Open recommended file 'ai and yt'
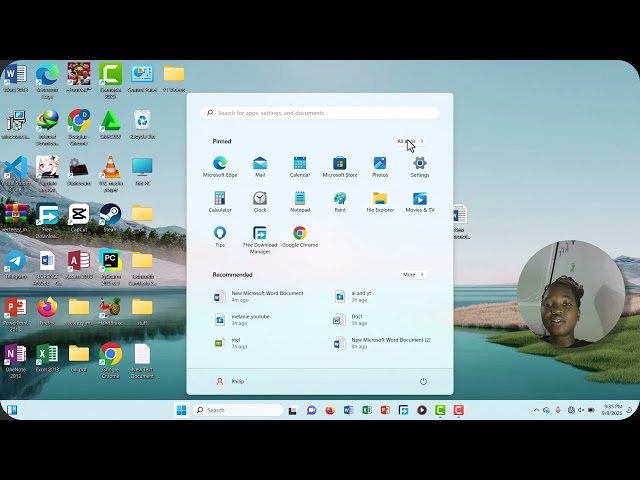The width and height of the screenshot is (640, 480). [x=353, y=296]
